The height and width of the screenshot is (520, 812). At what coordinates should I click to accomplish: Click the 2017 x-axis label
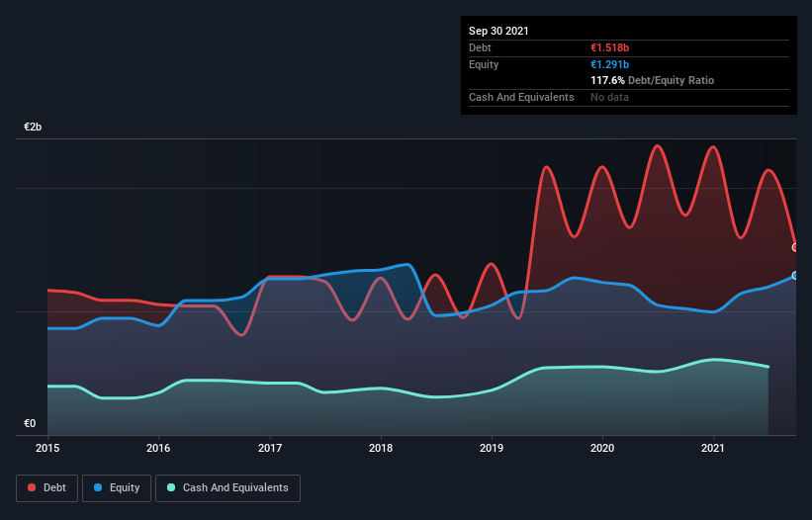tap(270, 448)
